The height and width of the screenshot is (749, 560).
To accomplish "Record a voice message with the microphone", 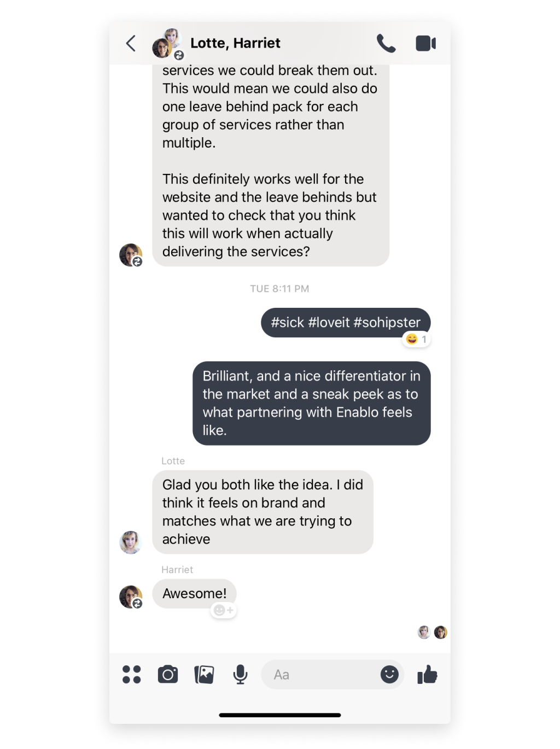I will coord(240,674).
